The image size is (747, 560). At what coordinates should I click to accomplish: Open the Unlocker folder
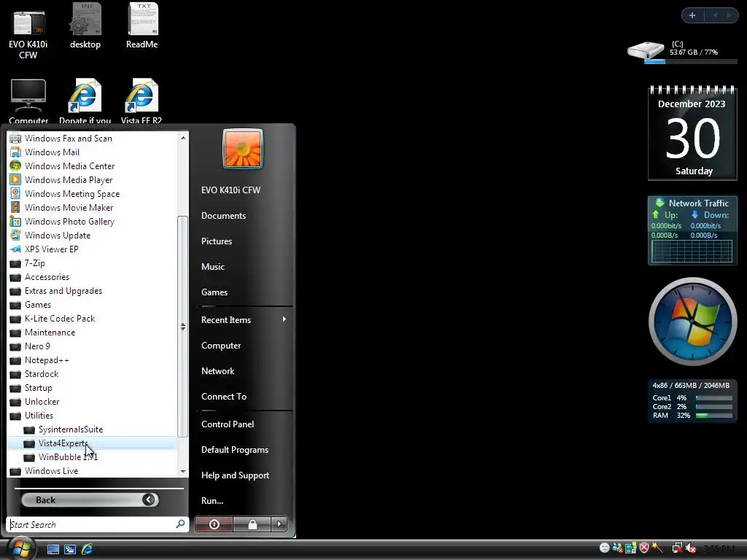92,402
